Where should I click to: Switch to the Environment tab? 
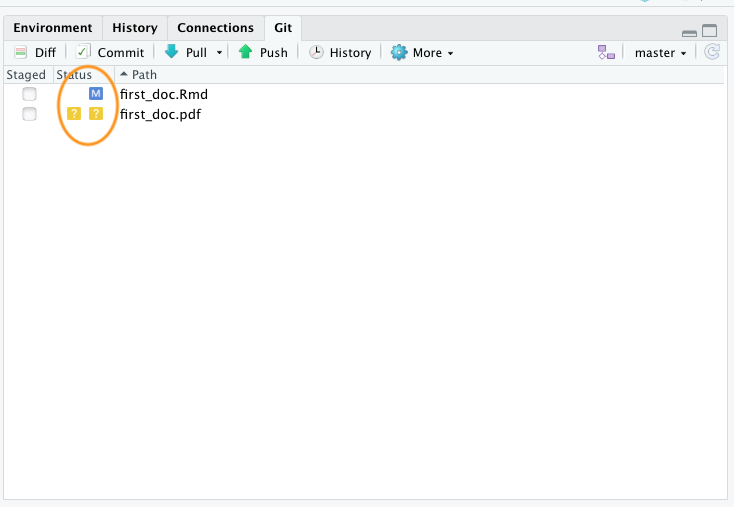pyautogui.click(x=52, y=28)
